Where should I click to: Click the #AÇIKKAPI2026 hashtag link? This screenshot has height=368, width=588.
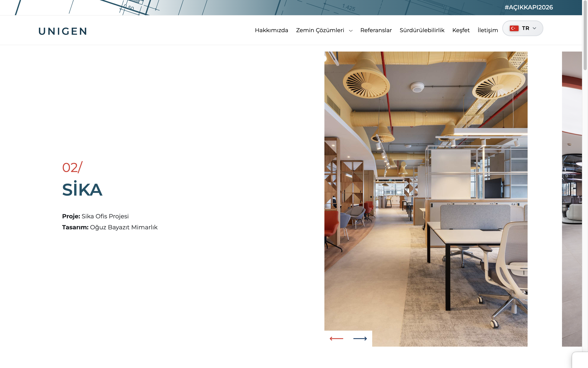click(x=529, y=7)
